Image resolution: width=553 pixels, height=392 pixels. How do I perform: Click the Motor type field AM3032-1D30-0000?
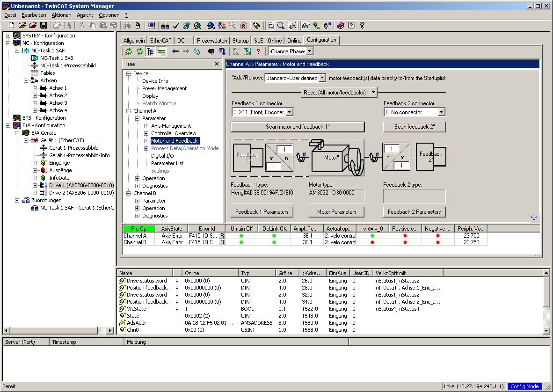coord(336,196)
